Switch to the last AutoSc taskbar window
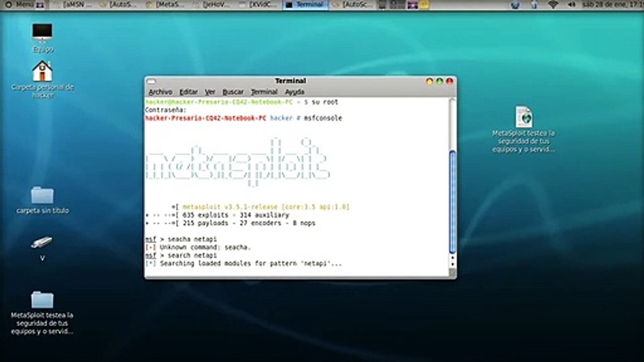 (x=352, y=5)
